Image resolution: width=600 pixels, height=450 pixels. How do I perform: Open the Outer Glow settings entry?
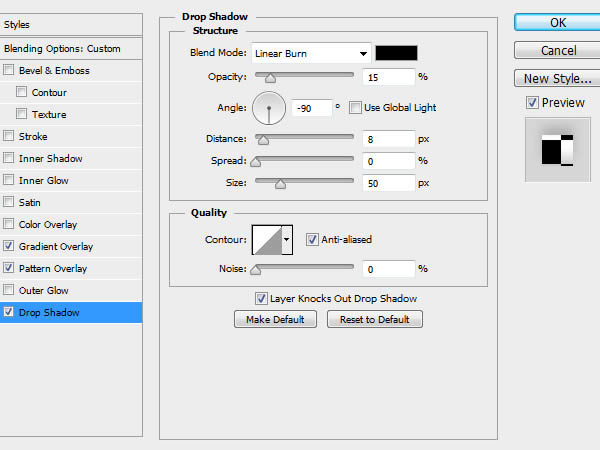[44, 290]
